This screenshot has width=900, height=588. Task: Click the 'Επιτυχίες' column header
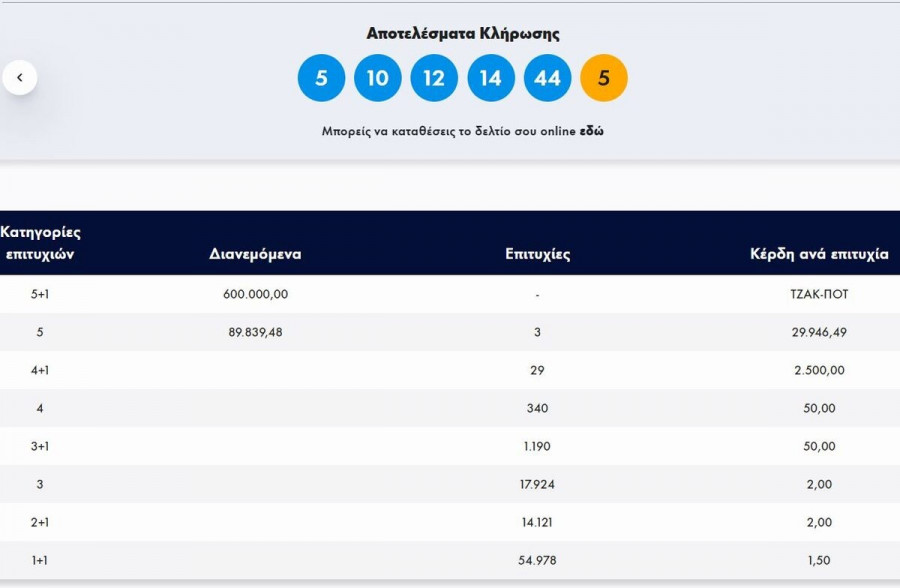coord(538,254)
